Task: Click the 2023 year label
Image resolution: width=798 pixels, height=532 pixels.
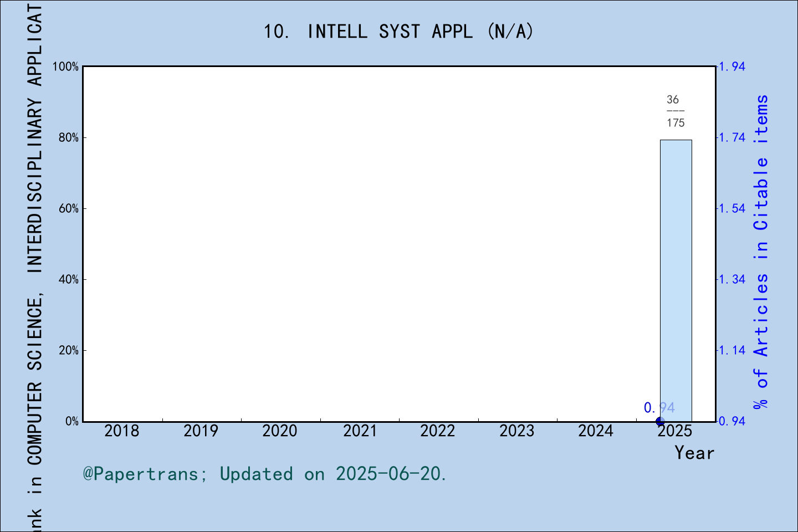Action: pos(517,431)
